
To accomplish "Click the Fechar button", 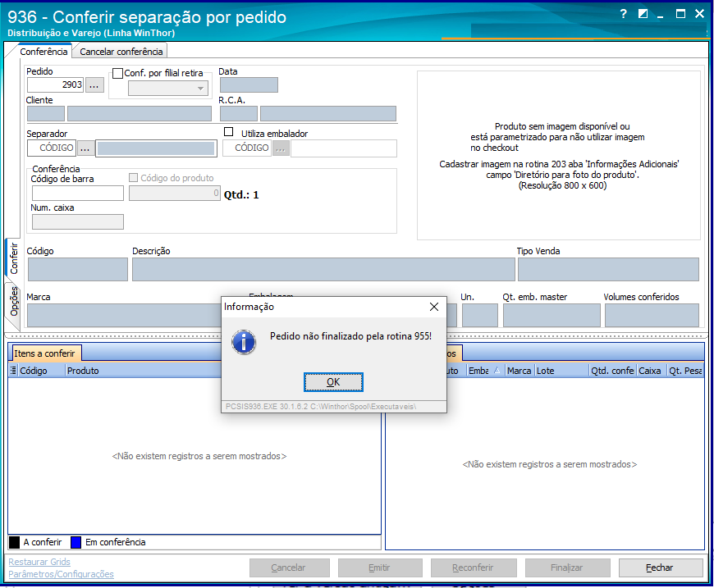I will coord(661,567).
